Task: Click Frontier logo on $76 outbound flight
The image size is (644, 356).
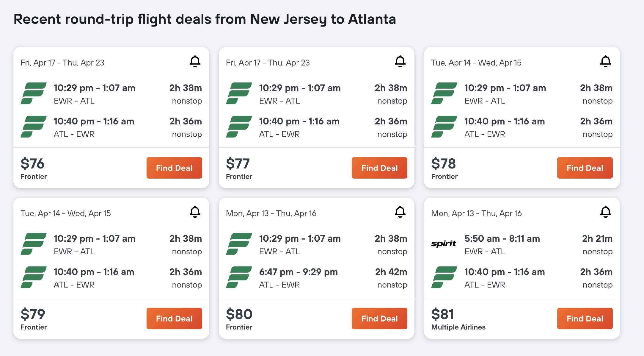Action: (33, 93)
